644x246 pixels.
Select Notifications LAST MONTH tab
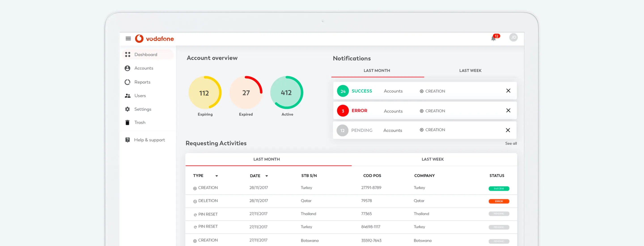point(377,71)
